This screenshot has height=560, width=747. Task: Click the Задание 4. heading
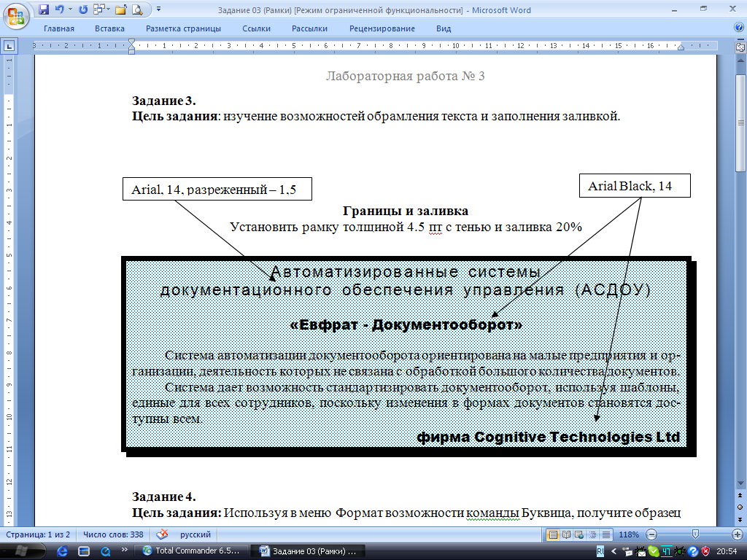(164, 497)
